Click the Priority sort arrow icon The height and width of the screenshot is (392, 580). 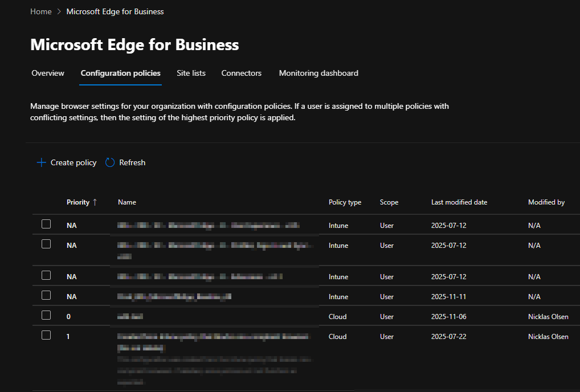click(x=95, y=202)
